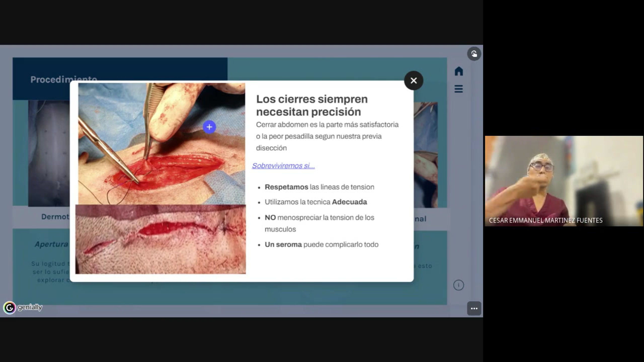Image resolution: width=644 pixels, height=362 pixels.
Task: Click the blue plus hotspot on photo
Action: click(x=209, y=127)
